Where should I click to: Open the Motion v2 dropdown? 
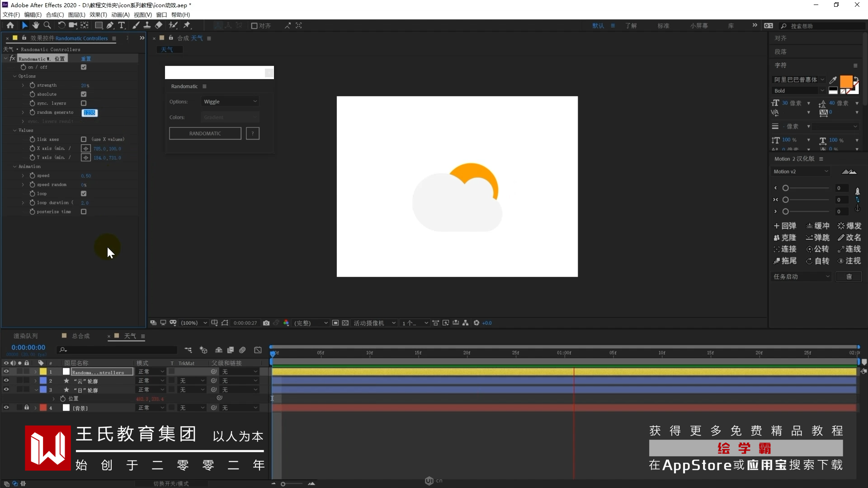coord(801,171)
